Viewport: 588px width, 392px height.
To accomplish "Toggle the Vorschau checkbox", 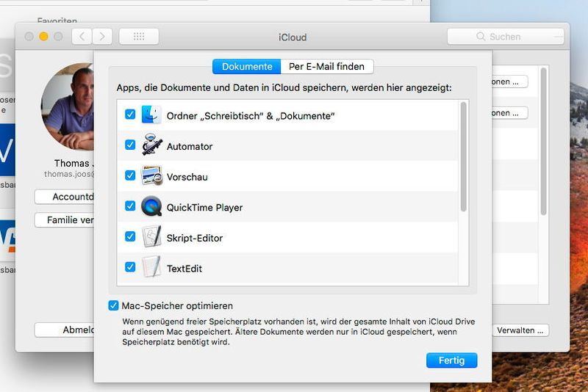I will pyautogui.click(x=130, y=175).
